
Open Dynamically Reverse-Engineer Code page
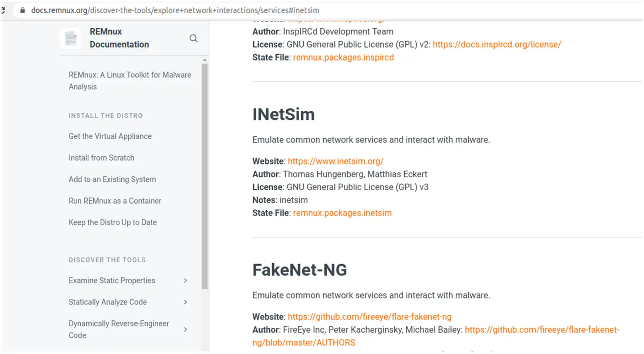point(119,330)
